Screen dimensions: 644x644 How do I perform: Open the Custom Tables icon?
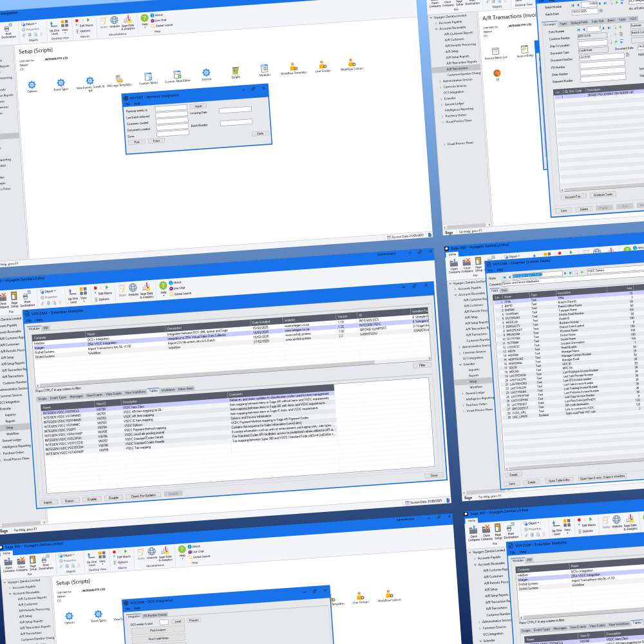coord(148,77)
